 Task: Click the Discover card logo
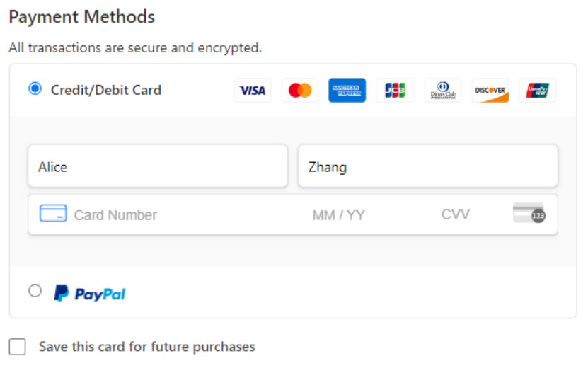[x=490, y=91]
